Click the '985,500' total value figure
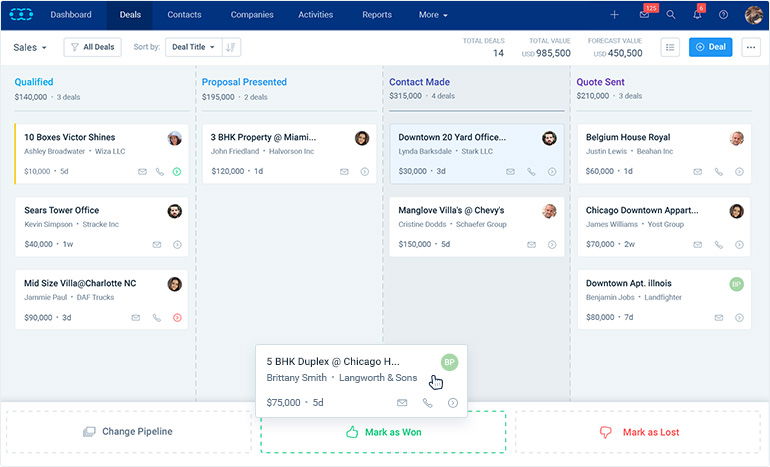The height and width of the screenshot is (467, 770). [553, 53]
